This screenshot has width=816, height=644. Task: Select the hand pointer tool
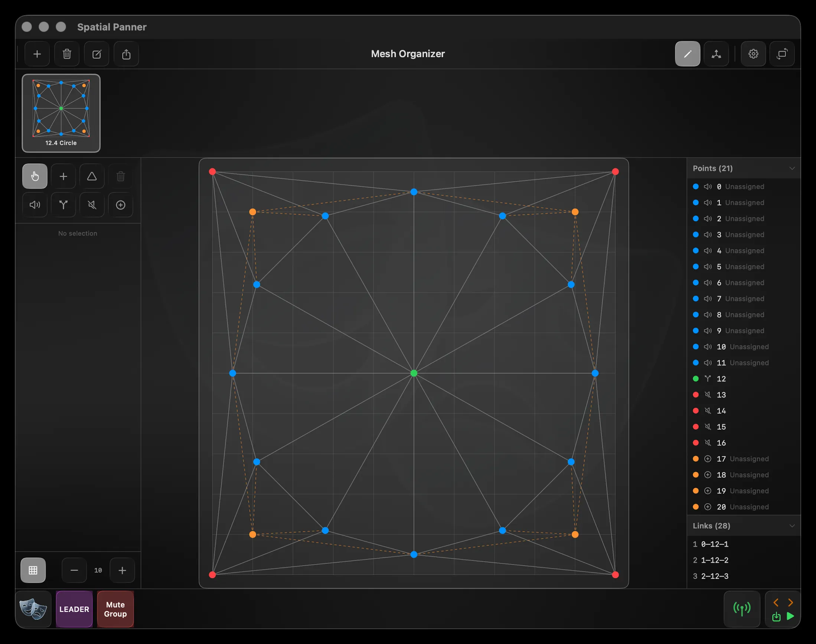click(x=35, y=176)
